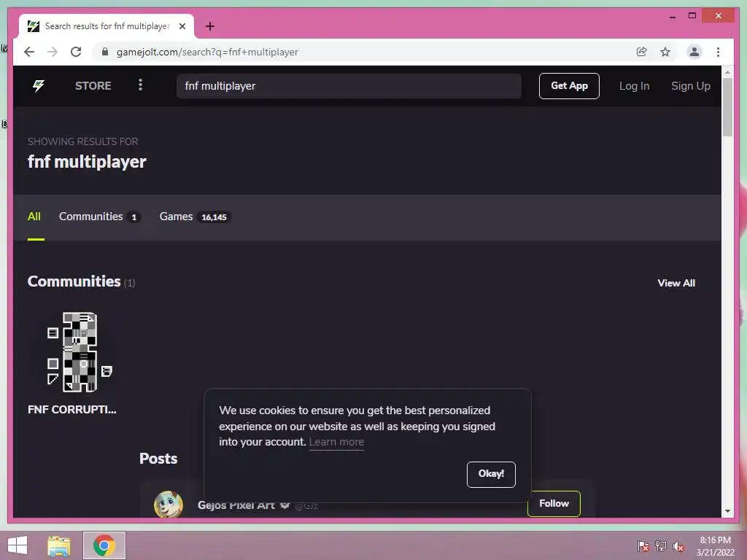Click the page vertical scrollbar thumb
The image size is (747, 560).
pos(727,107)
